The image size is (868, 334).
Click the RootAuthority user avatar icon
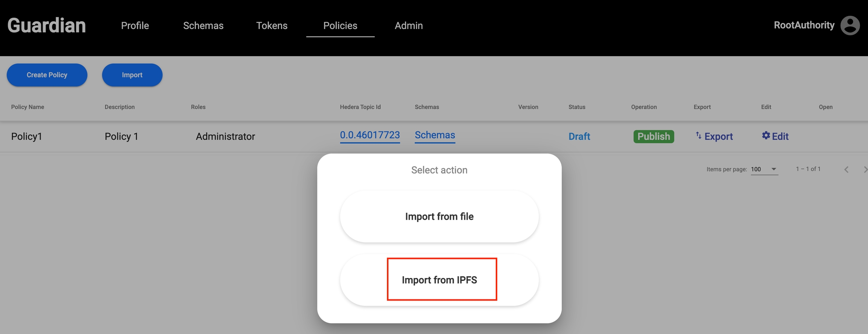(x=850, y=26)
